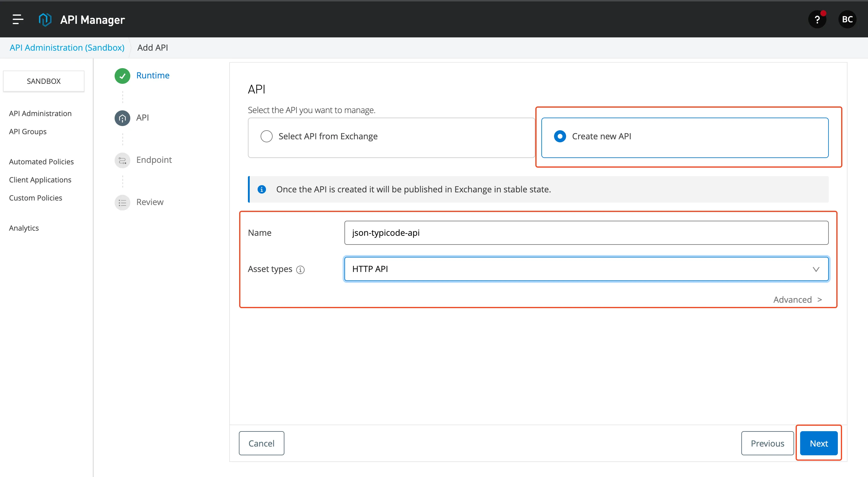Click the Name input field

586,233
